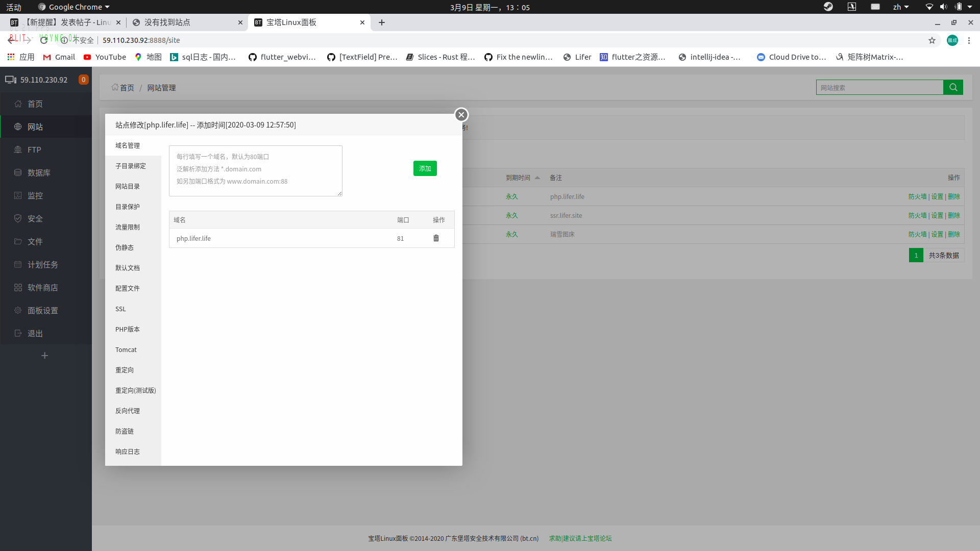The height and width of the screenshot is (551, 980).
Task: Click the green 添加 button
Action: tap(425, 168)
